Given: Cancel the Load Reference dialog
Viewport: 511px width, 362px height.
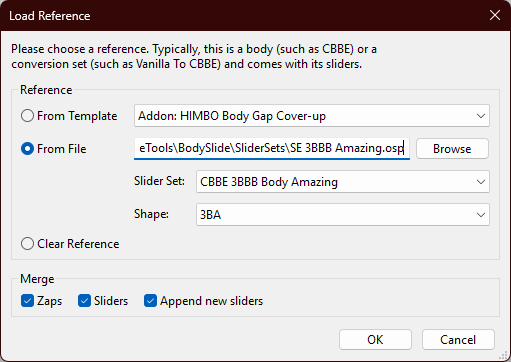Looking at the screenshot, I should [x=458, y=340].
